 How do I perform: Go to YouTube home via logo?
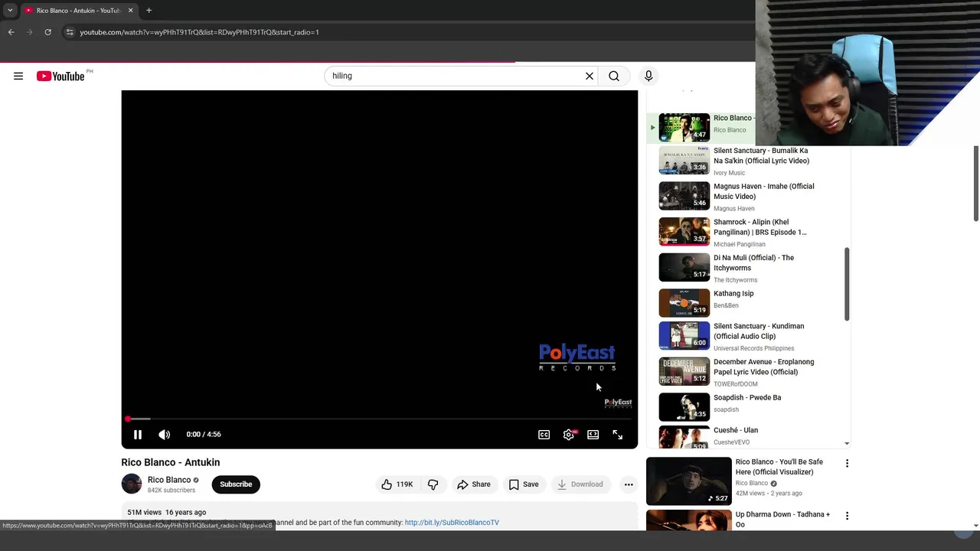60,76
